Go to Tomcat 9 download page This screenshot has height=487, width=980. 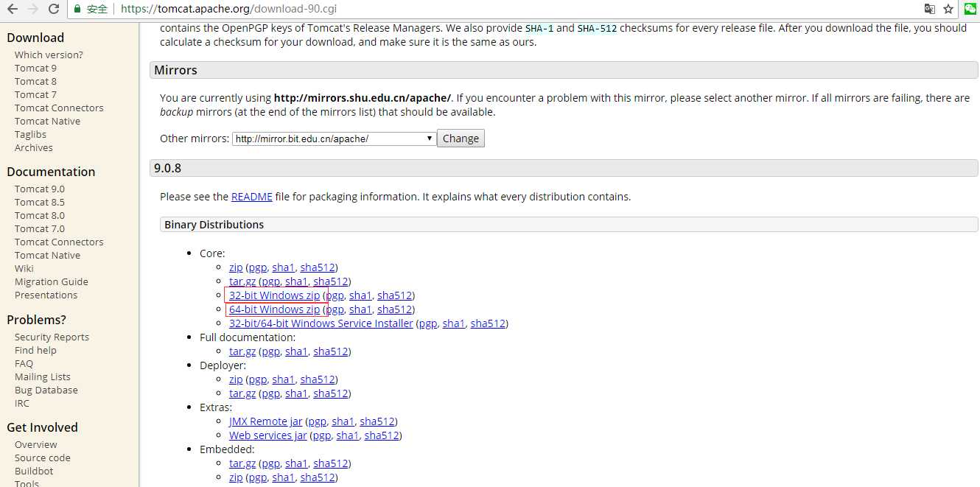click(x=35, y=68)
